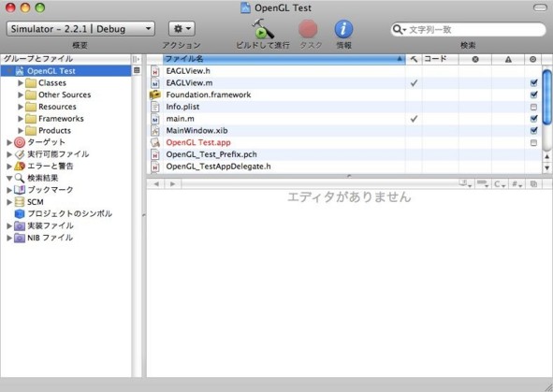Expand the Products folder

click(21, 131)
